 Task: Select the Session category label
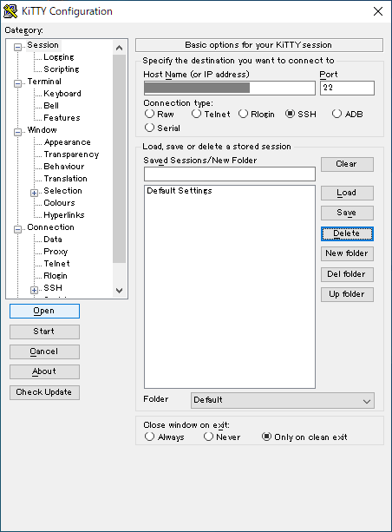[42, 45]
